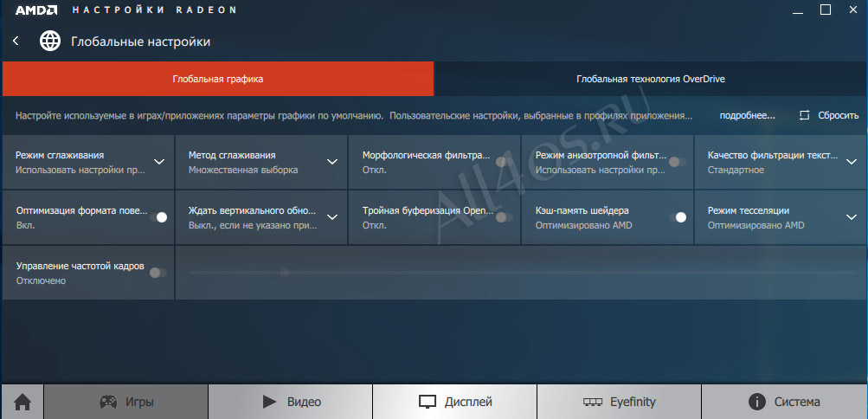Screen dimensions: 868x419
Task: Click the AMD logo
Action: coord(36,10)
